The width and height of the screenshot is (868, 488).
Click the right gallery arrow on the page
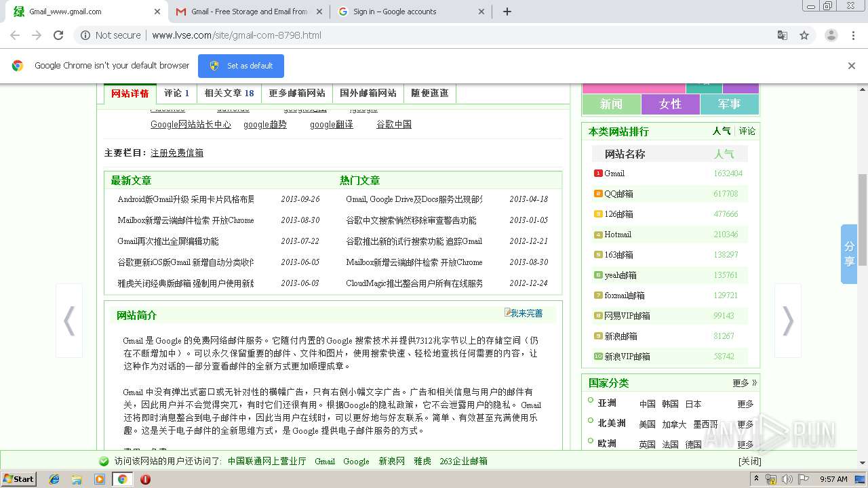(787, 321)
